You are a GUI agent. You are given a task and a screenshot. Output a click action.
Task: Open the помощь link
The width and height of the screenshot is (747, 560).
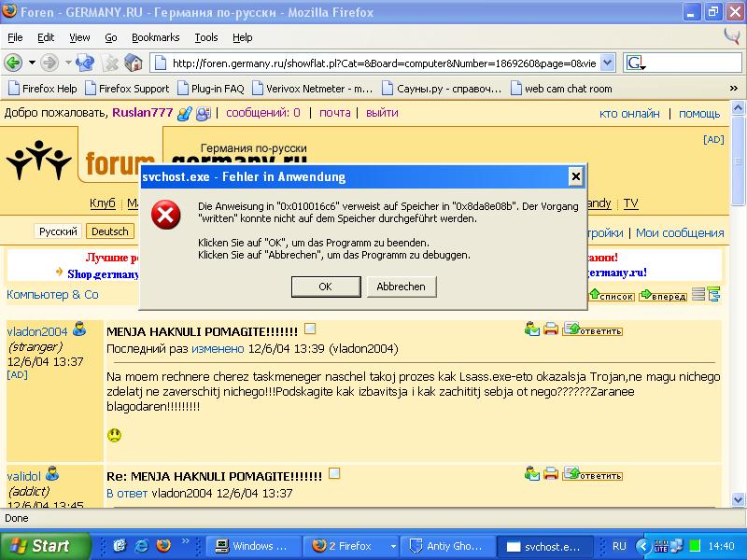699,114
